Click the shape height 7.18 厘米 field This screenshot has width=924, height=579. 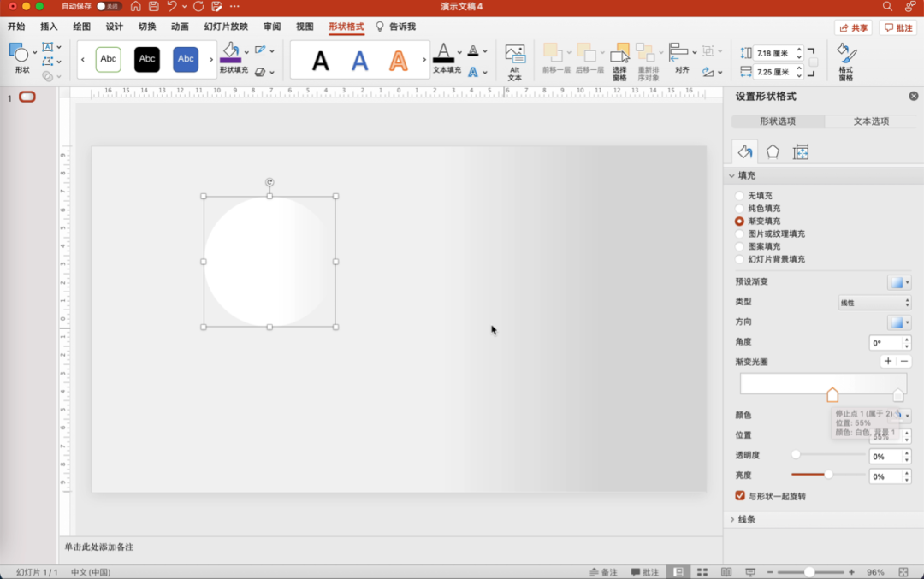pyautogui.click(x=773, y=53)
